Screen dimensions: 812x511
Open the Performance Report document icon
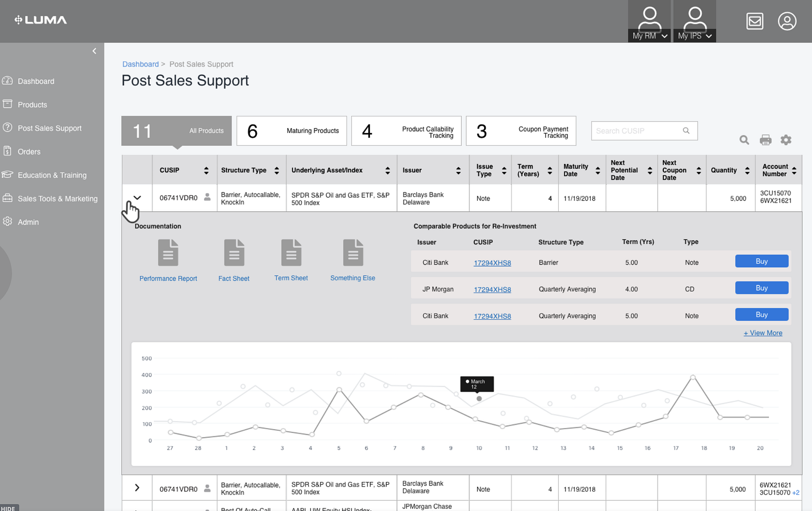[168, 252]
